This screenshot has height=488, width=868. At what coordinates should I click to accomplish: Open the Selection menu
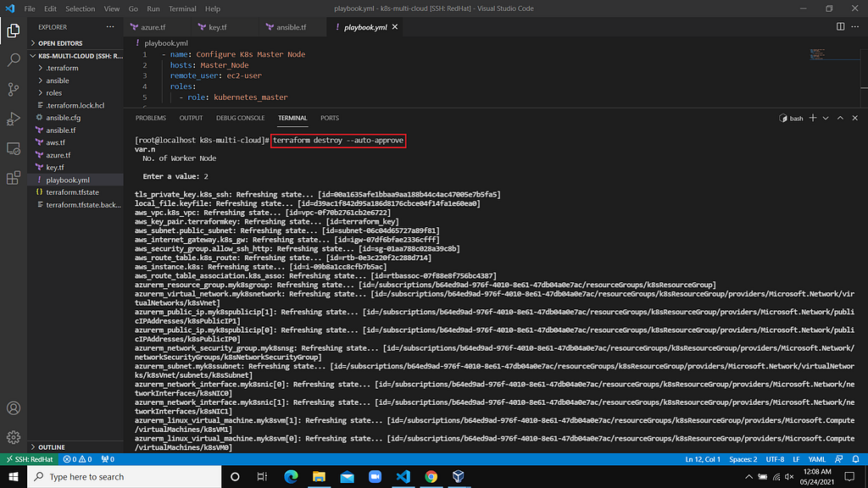click(81, 8)
